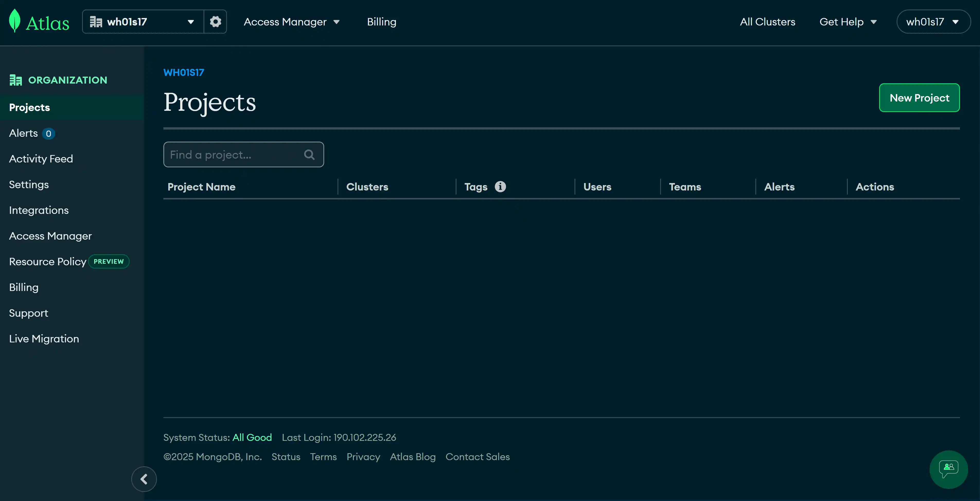Open organization settings gear icon

pyautogui.click(x=215, y=22)
